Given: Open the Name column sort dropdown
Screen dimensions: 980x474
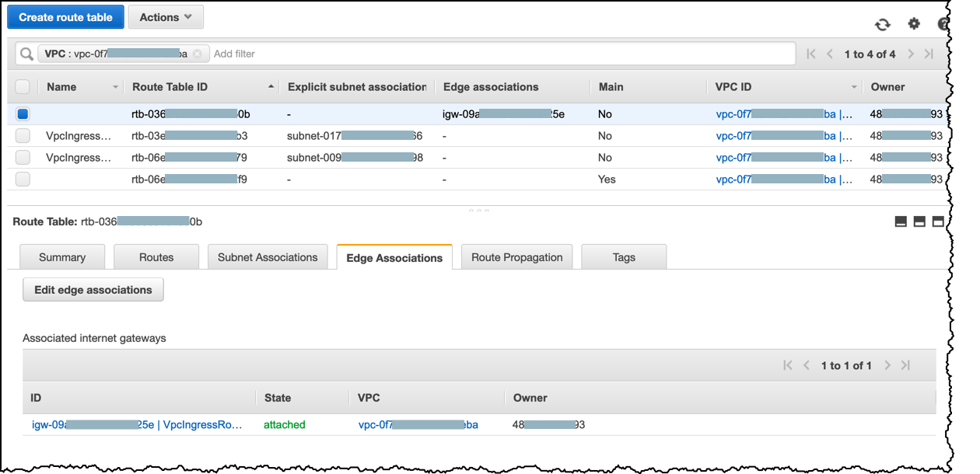Looking at the screenshot, I should 114,86.
